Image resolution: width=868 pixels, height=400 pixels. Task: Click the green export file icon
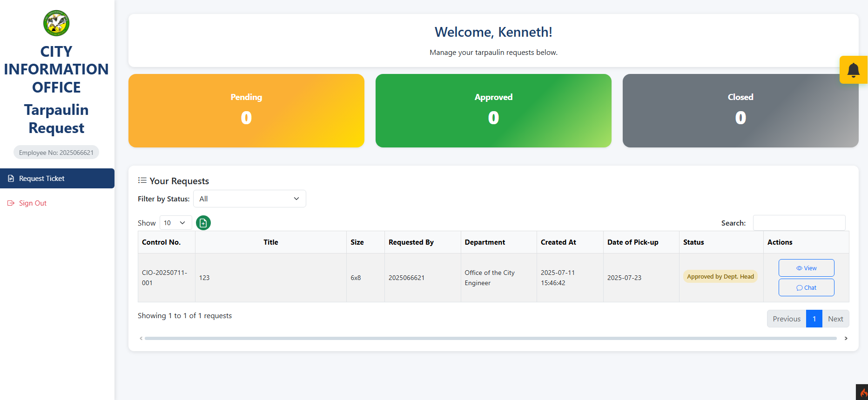[x=203, y=223]
